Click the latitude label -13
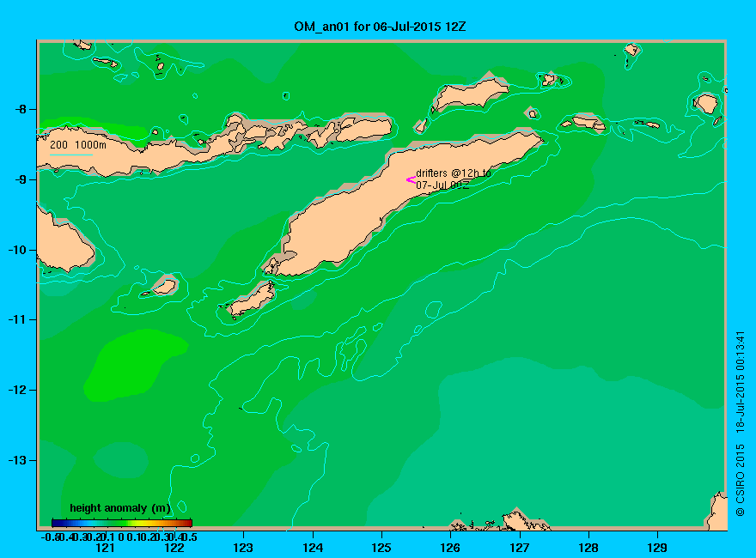 17,460
